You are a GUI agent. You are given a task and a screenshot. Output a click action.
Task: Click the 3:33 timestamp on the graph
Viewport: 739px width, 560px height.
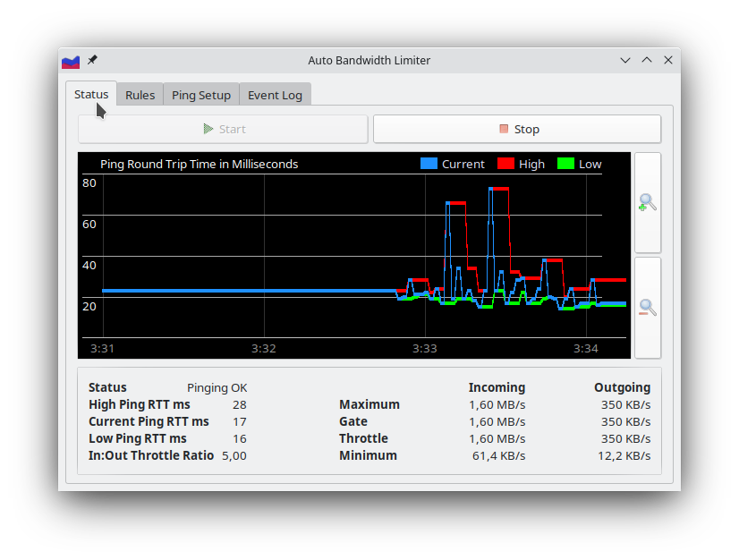[425, 349]
